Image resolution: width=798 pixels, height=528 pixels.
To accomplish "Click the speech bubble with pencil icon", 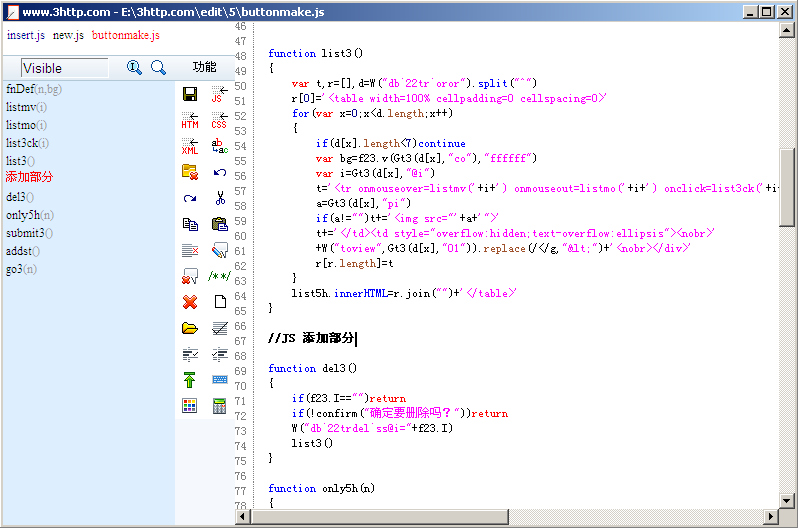I will click(x=219, y=250).
